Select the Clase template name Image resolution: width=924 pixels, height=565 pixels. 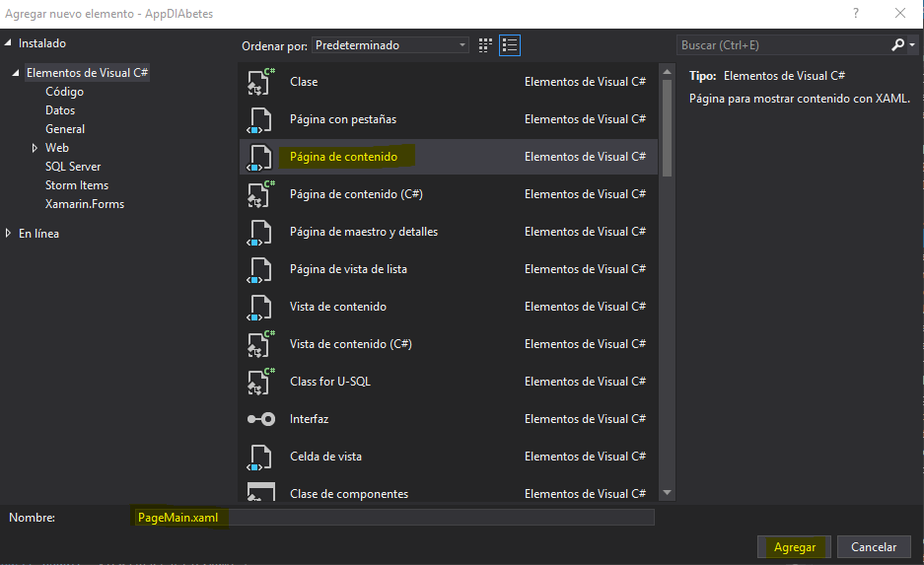304,82
